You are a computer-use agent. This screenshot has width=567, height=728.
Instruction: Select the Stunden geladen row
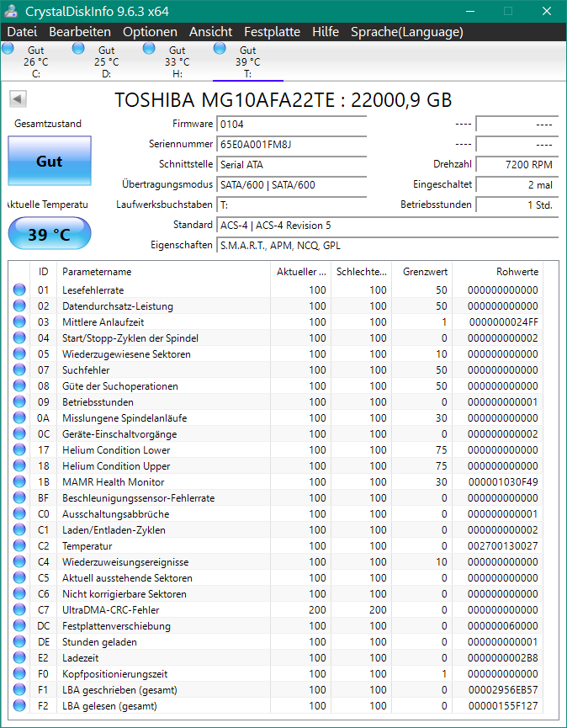pos(276,641)
